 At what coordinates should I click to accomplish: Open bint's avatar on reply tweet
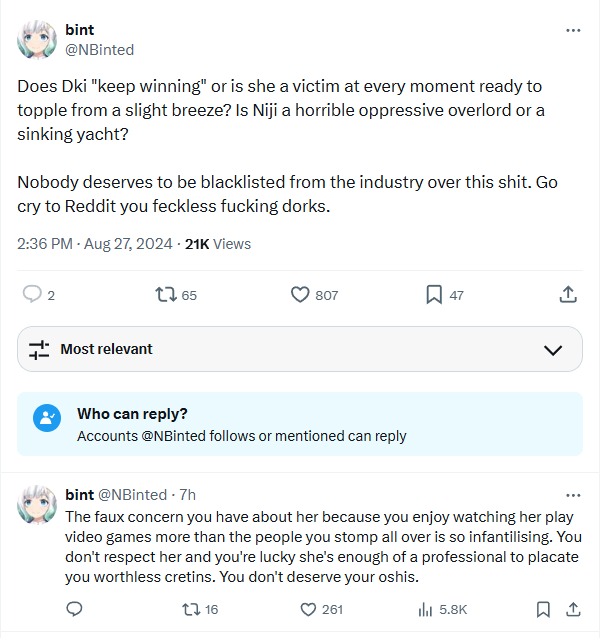[37, 505]
